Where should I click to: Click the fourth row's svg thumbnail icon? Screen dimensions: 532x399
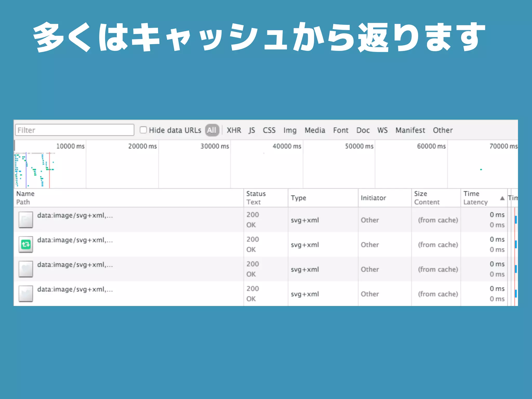pyautogui.click(x=26, y=294)
